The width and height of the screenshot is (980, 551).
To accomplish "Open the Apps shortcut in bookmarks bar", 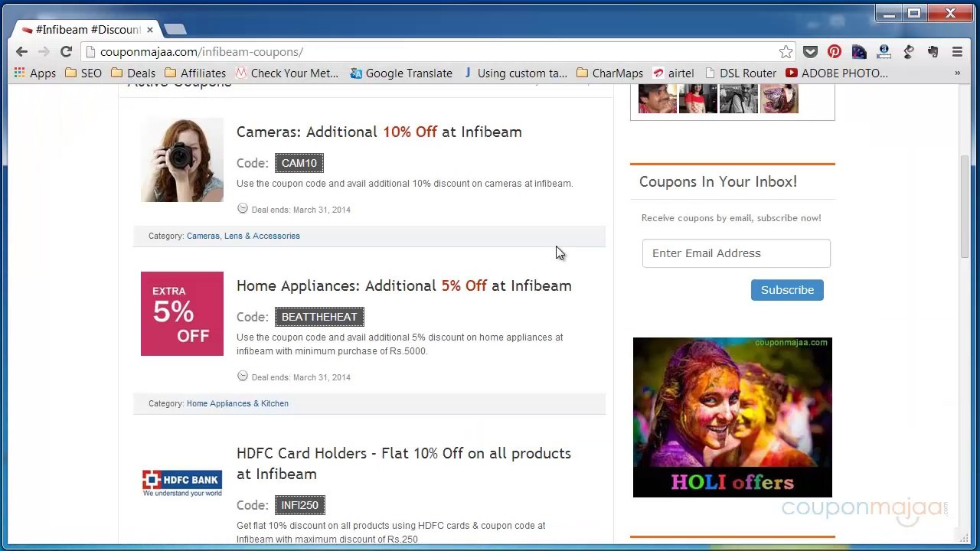I will (35, 73).
